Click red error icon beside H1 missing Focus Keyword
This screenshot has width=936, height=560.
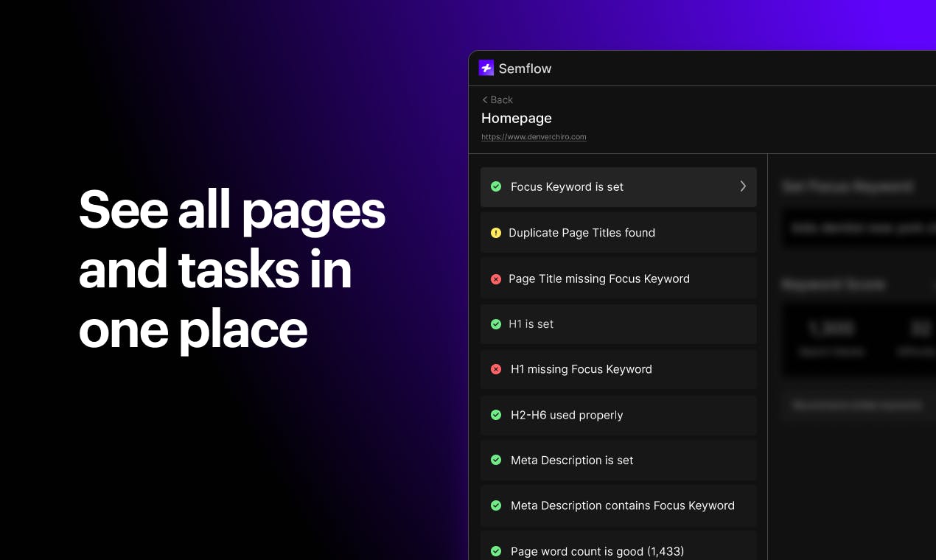496,369
